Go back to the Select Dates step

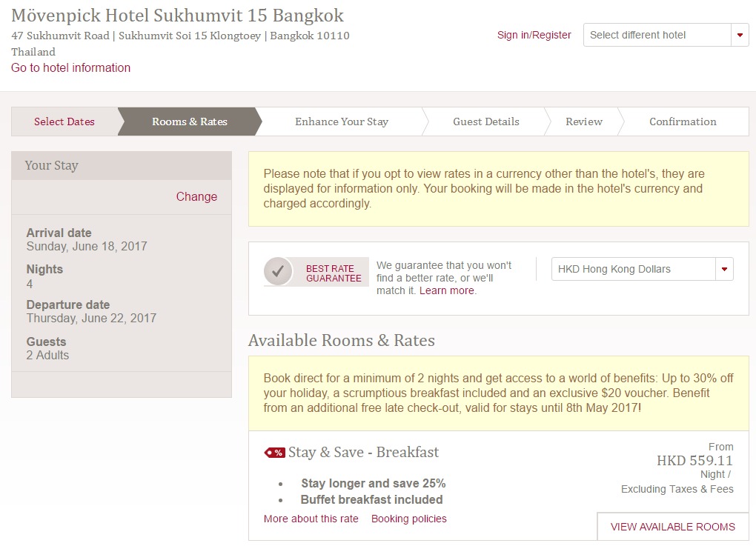coord(64,121)
